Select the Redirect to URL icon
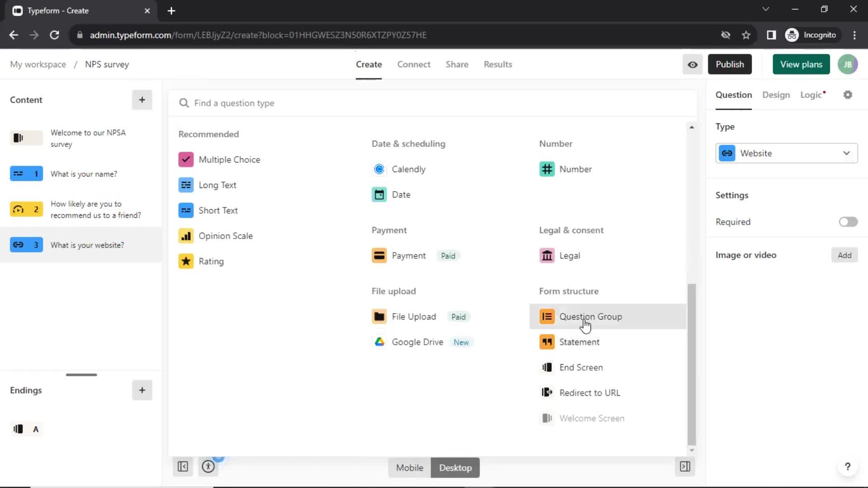 547,393
